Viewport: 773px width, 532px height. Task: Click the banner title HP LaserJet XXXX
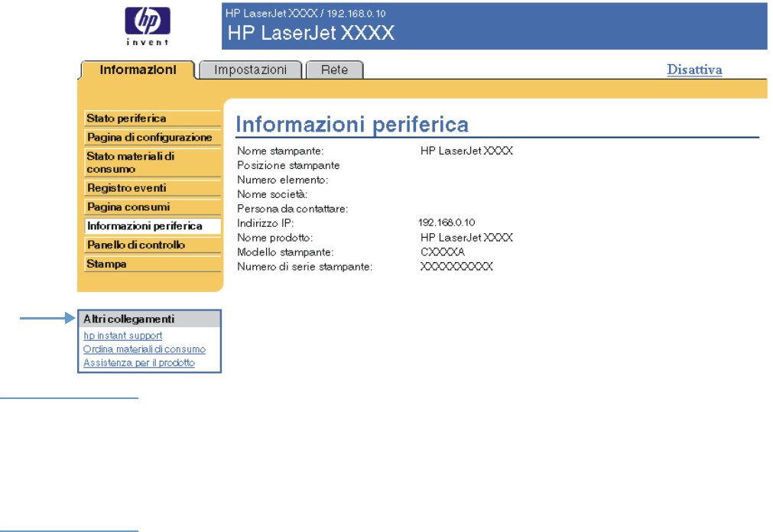click(x=310, y=33)
